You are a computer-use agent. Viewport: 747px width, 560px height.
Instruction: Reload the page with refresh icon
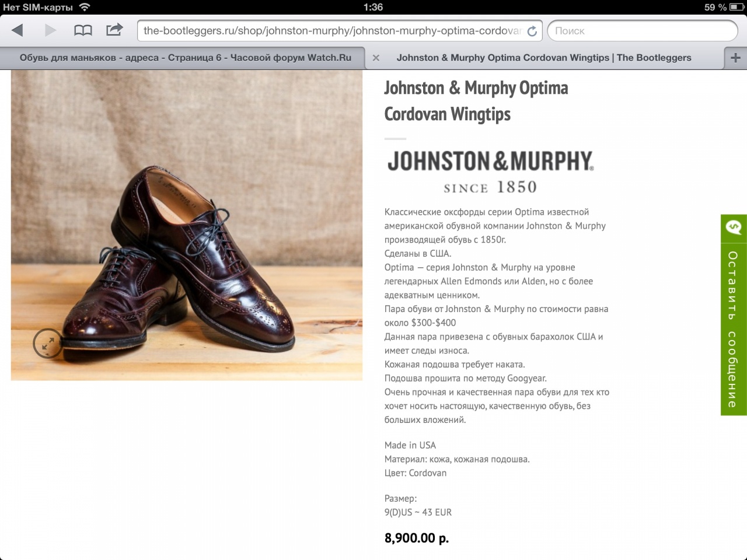532,31
